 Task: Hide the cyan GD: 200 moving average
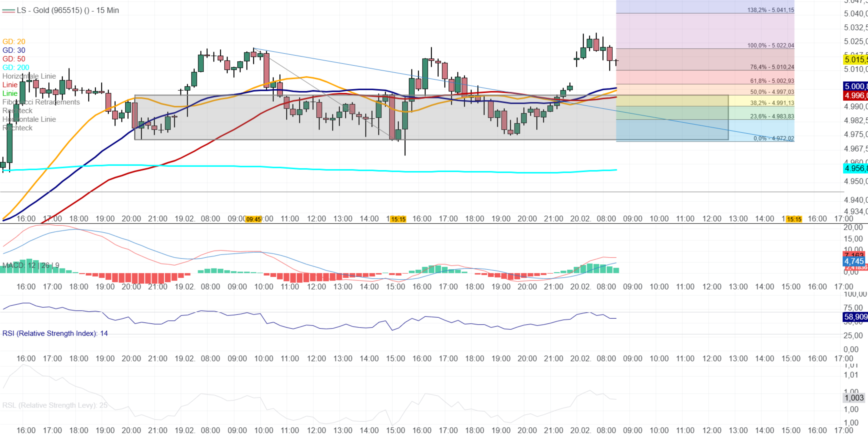(16, 67)
